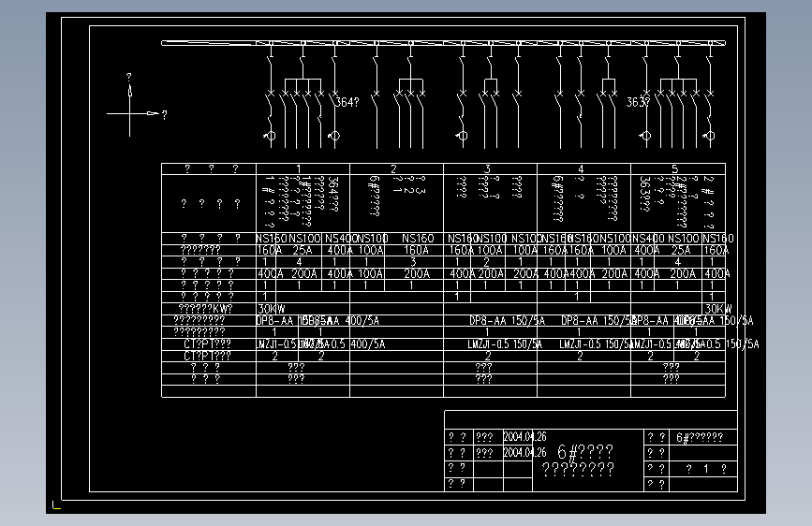The height and width of the screenshot is (526, 812).
Task: Select the quantity value 3 in column 2
Action: pyautogui.click(x=413, y=262)
